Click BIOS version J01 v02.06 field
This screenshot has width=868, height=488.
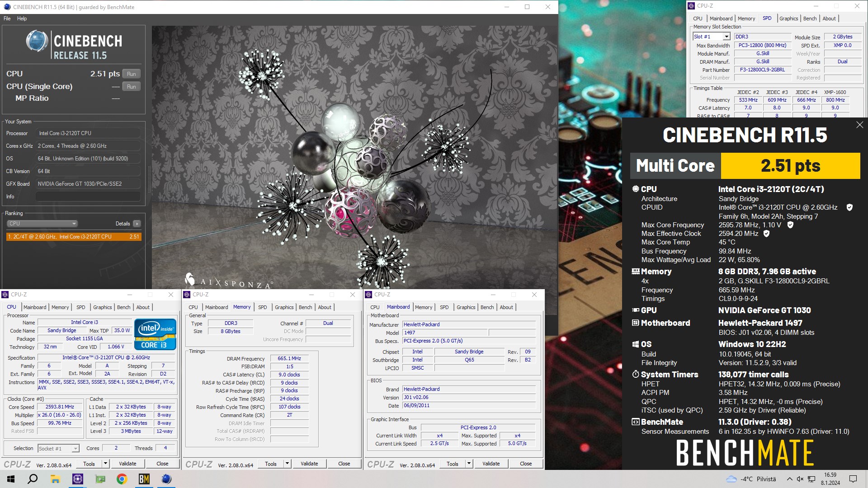(x=469, y=397)
